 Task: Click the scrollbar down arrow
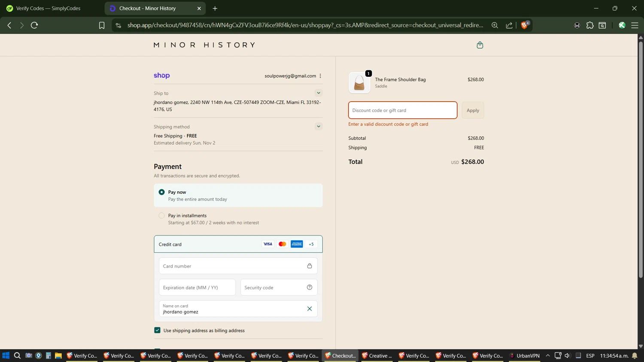click(x=641, y=346)
